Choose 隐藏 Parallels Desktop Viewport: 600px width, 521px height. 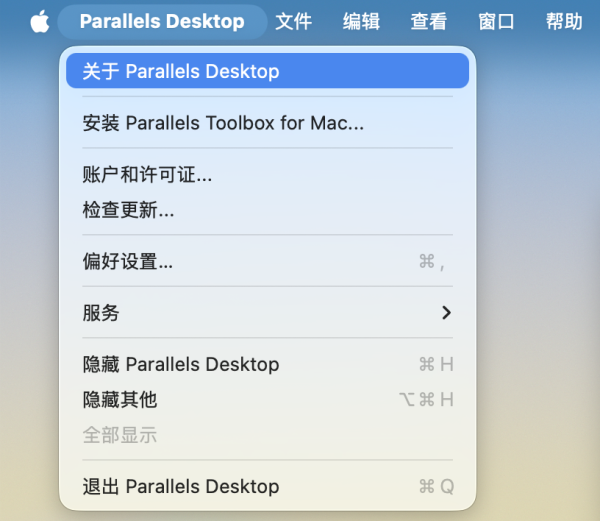[x=181, y=364]
